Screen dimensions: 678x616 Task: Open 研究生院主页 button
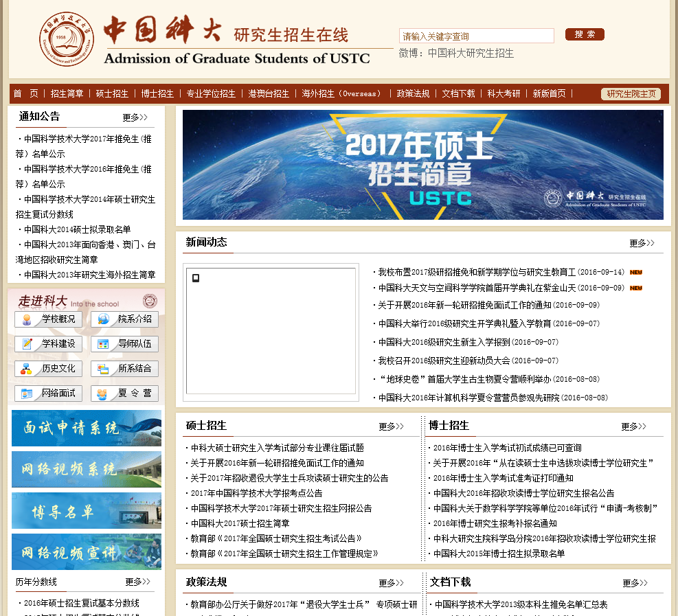[631, 94]
